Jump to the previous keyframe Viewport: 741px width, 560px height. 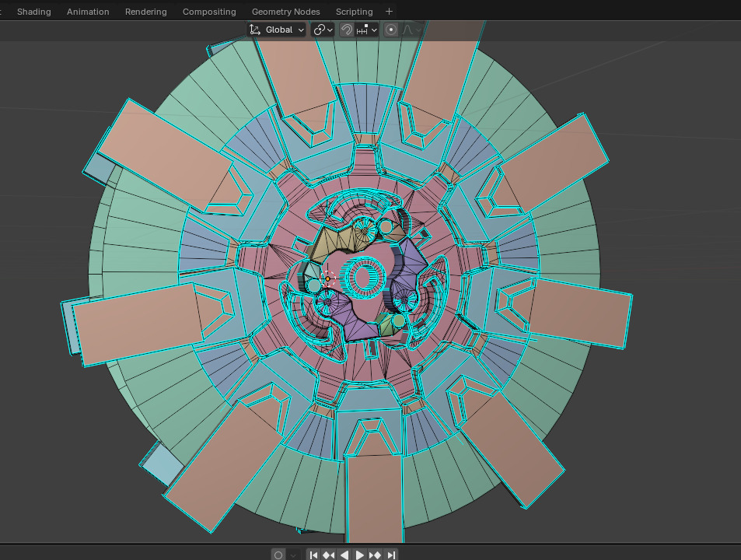(x=328, y=555)
